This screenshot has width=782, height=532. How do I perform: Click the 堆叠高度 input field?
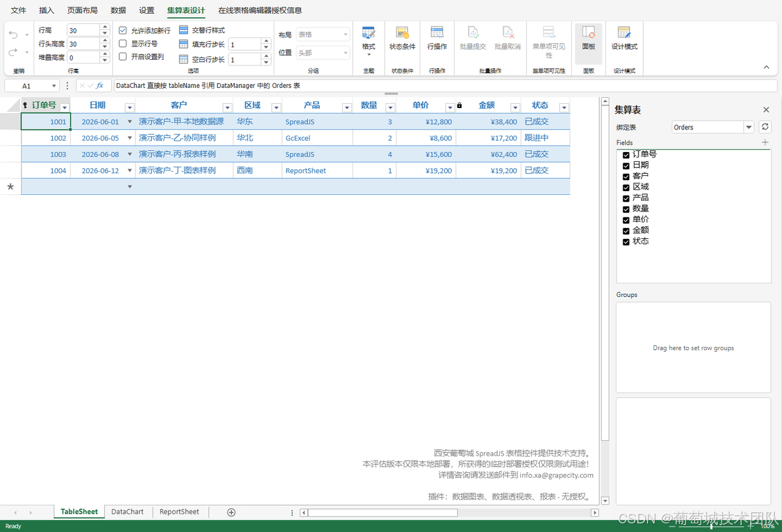click(x=84, y=57)
